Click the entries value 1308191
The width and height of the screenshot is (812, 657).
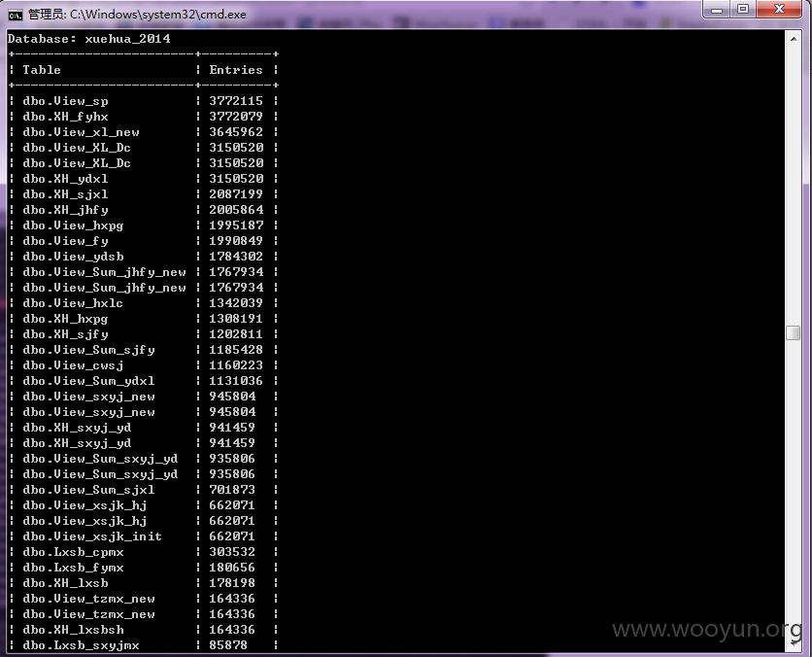pos(236,319)
